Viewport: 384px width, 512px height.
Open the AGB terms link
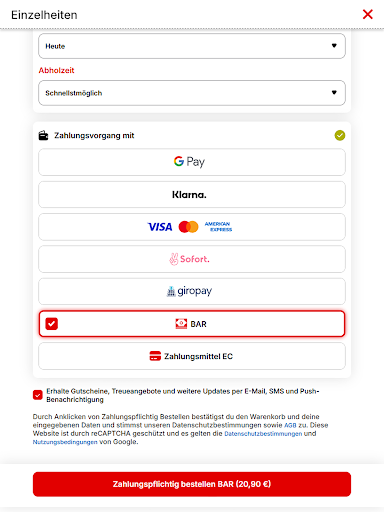pyautogui.click(x=290, y=425)
